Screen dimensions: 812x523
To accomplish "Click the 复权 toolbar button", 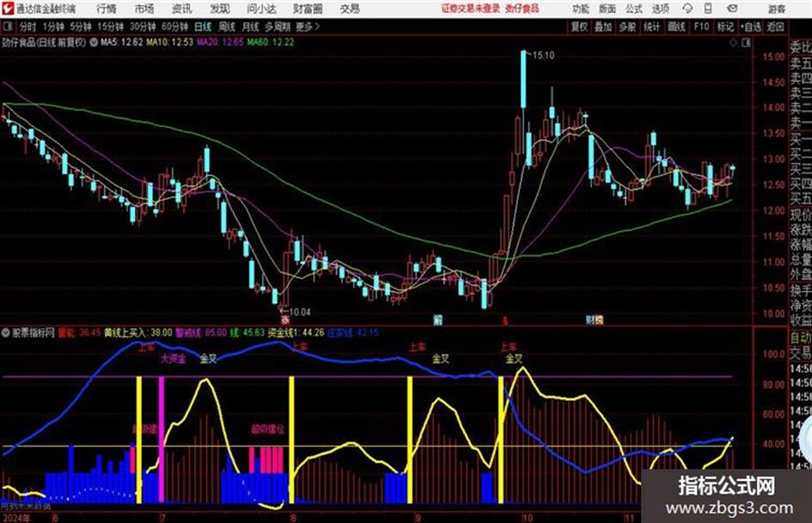I will click(x=578, y=27).
